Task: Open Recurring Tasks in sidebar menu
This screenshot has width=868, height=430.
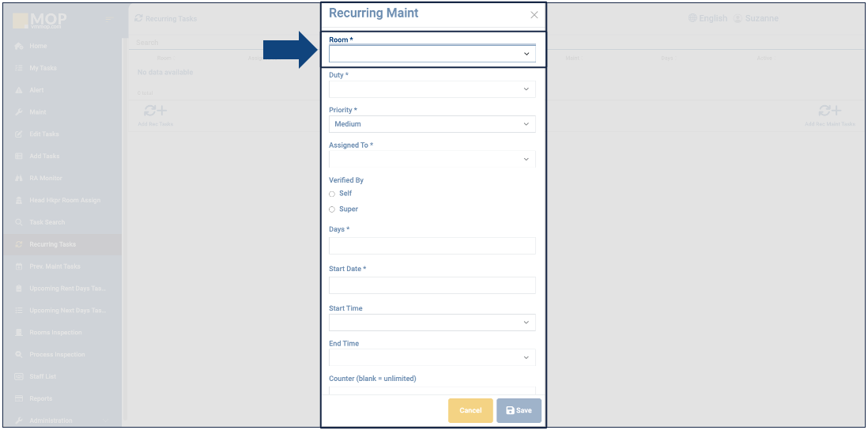Action: coord(53,244)
